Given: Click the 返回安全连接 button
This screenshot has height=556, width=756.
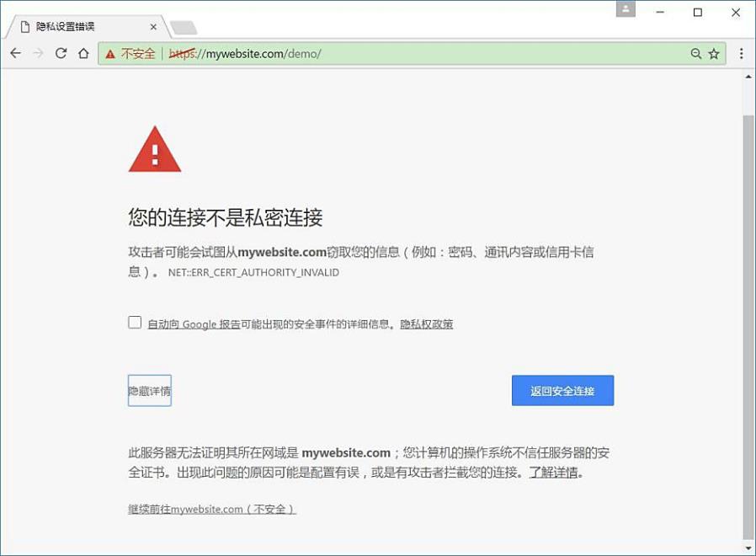Looking at the screenshot, I should [x=562, y=390].
